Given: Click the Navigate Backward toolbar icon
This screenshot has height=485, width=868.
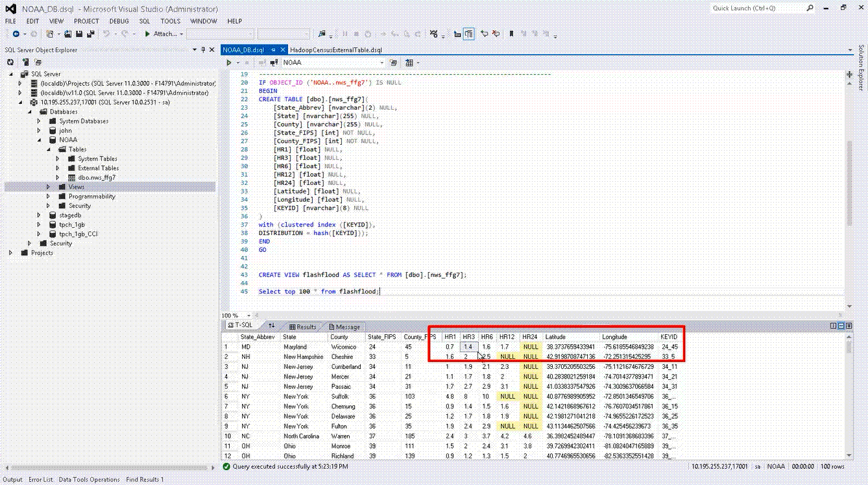Looking at the screenshot, I should pyautogui.click(x=16, y=34).
